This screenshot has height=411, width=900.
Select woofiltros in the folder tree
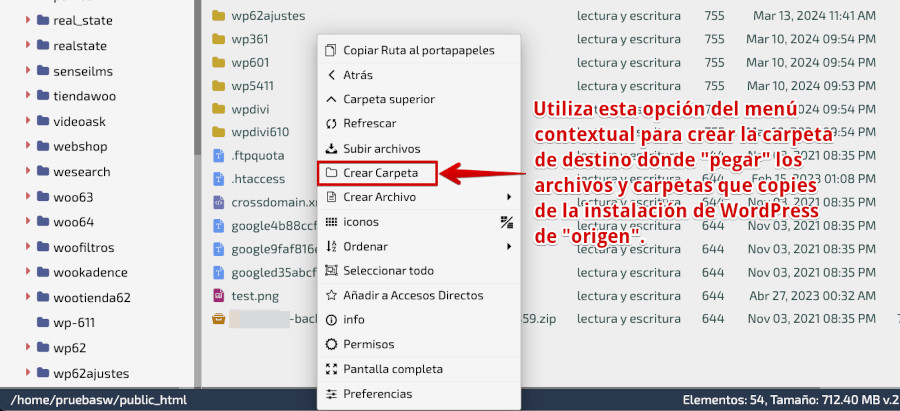point(84,247)
